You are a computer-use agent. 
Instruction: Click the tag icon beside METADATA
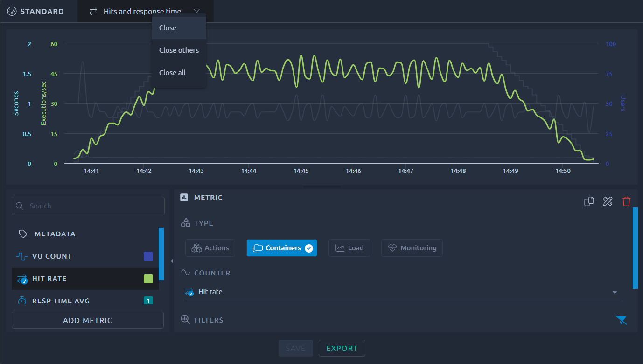click(x=23, y=234)
